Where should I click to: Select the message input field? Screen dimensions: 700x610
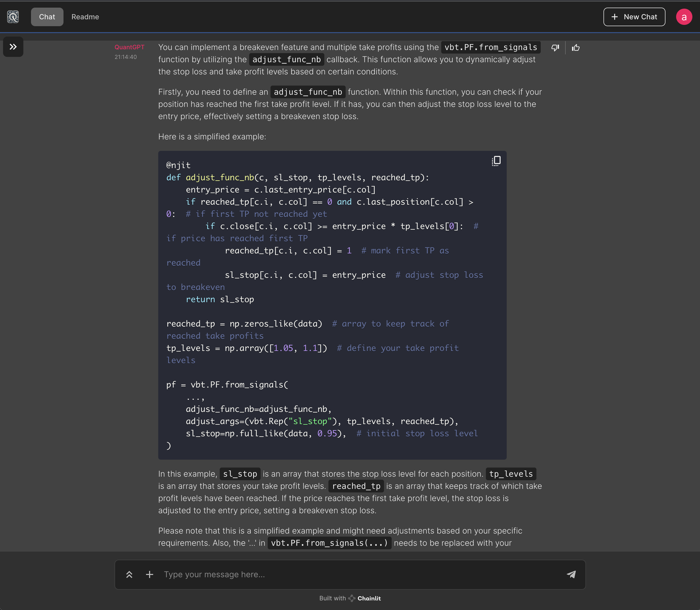(350, 574)
